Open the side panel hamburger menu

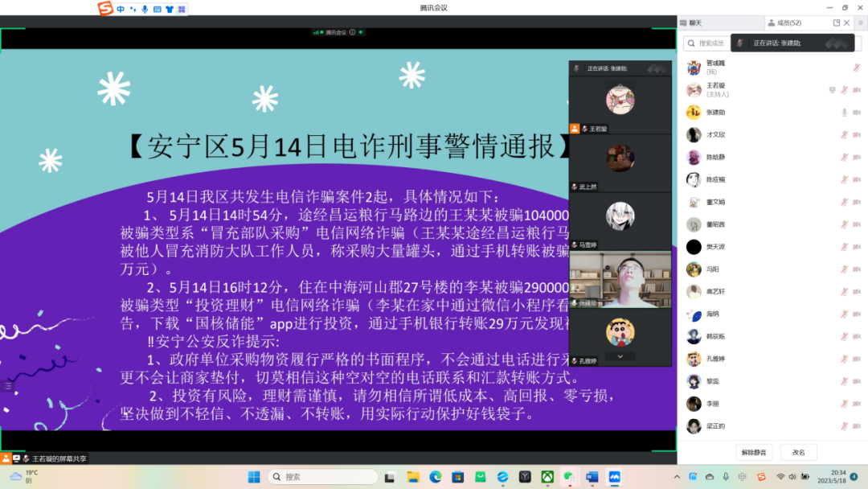[x=860, y=23]
